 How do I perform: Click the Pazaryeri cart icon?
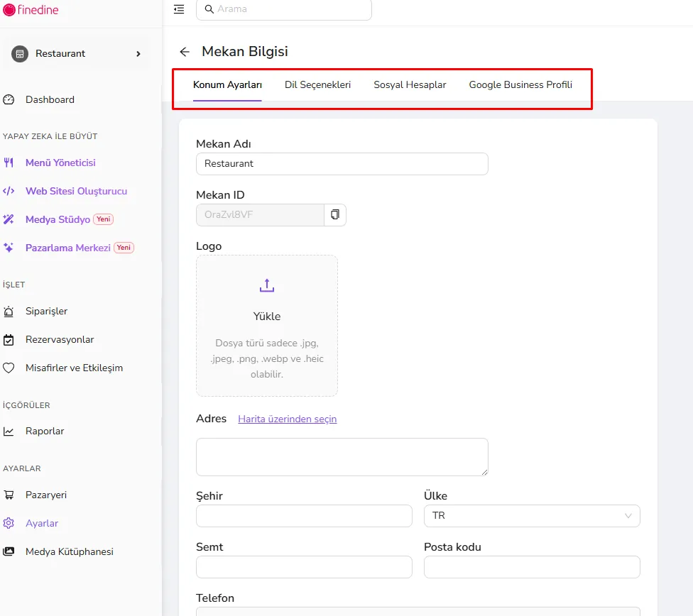click(x=9, y=495)
